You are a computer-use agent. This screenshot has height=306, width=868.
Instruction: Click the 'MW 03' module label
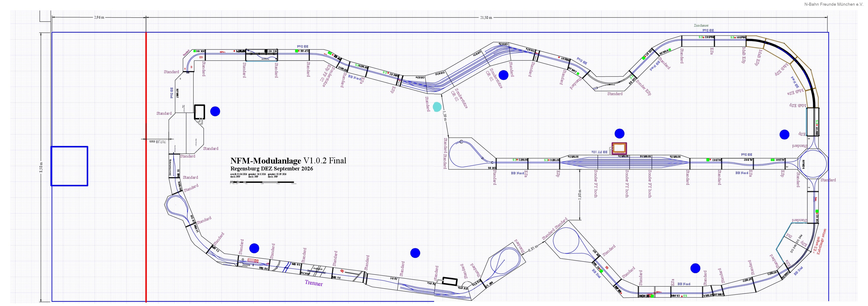click(x=675, y=296)
